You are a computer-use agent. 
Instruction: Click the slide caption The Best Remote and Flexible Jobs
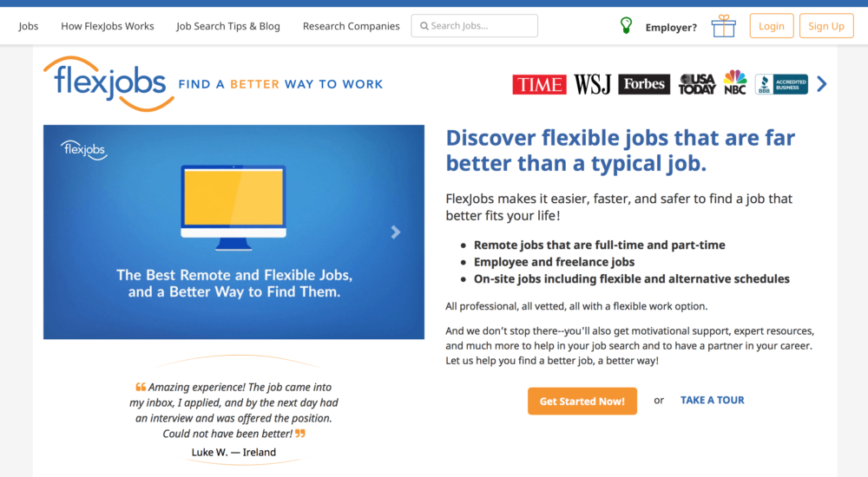click(234, 284)
